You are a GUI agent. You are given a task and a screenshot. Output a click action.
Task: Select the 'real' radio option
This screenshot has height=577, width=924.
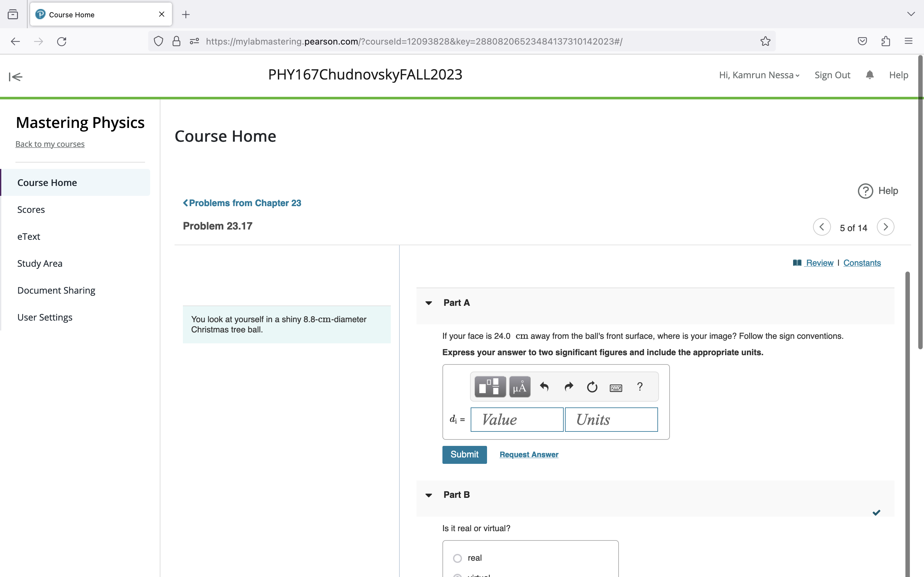tap(457, 558)
